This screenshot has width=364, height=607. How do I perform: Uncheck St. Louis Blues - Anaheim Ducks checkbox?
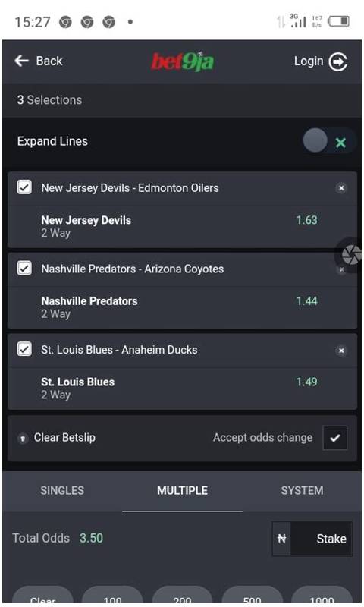coord(24,349)
